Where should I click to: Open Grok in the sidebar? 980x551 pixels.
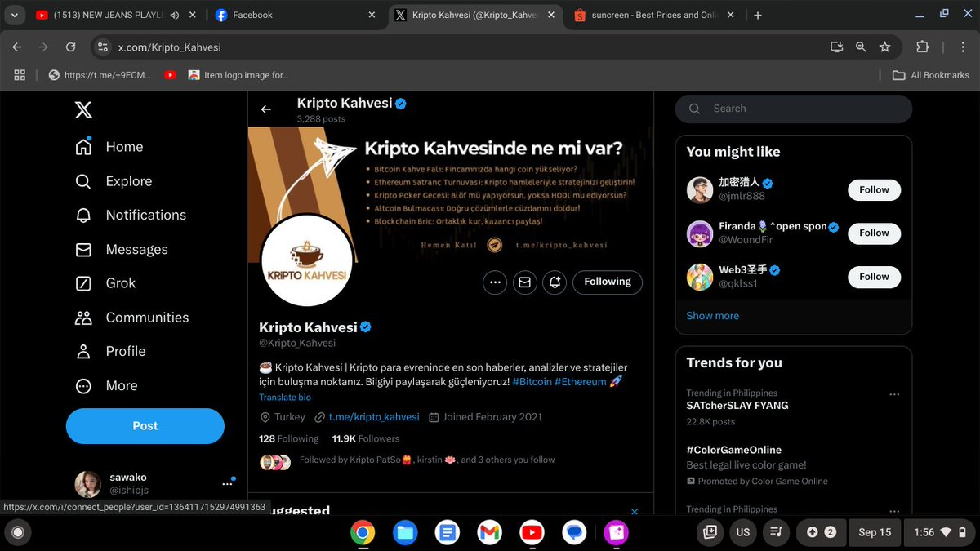click(x=105, y=283)
